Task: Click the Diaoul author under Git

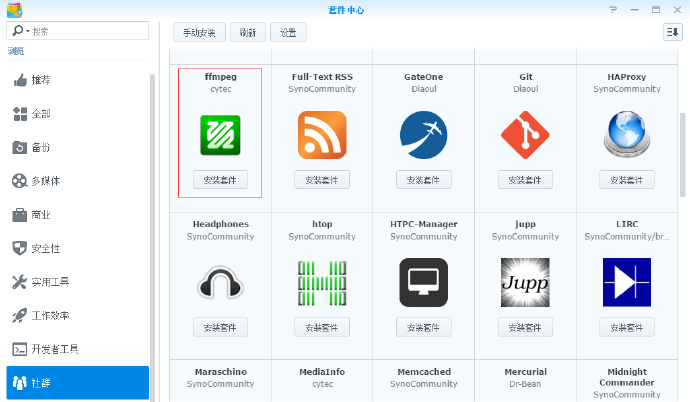Action: [525, 89]
